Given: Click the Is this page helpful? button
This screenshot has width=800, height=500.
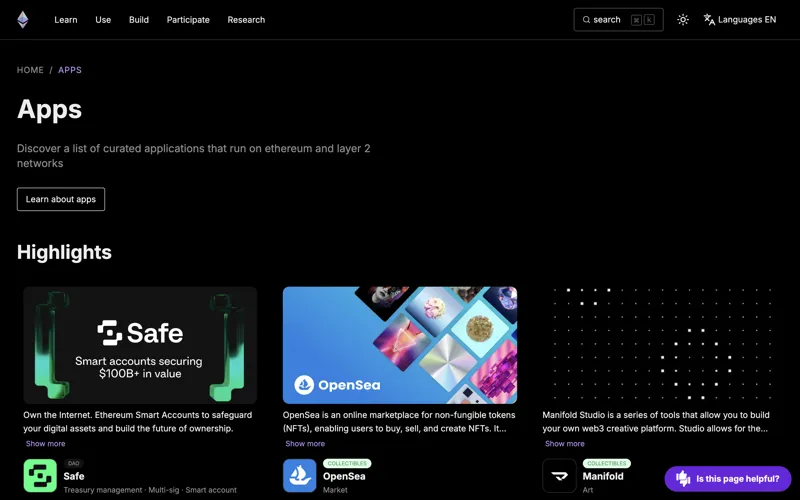Looking at the screenshot, I should click(x=728, y=479).
